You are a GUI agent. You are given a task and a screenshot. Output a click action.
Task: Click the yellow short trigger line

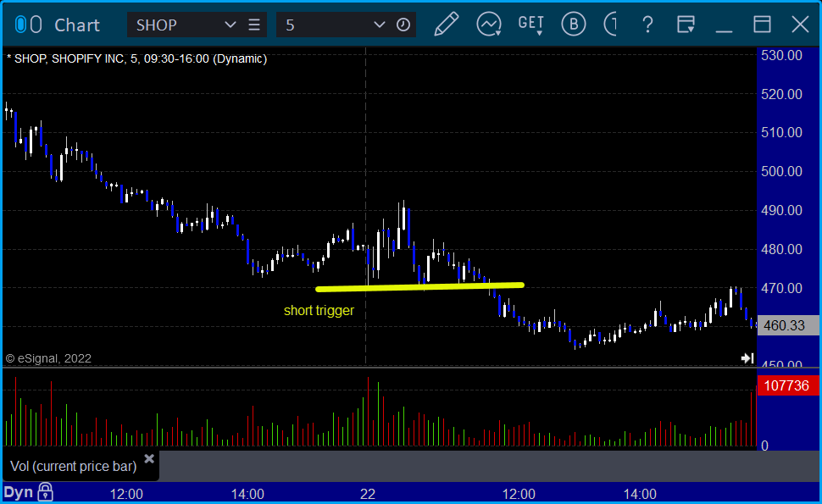click(x=419, y=286)
